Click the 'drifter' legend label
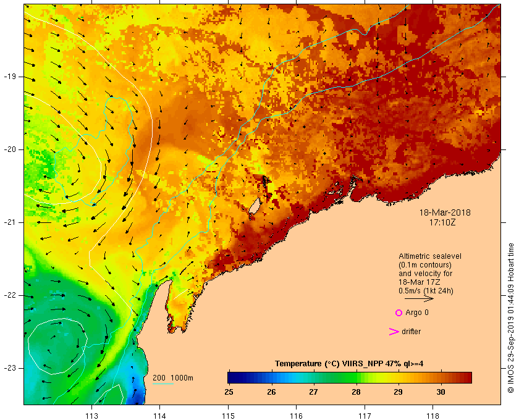 pyautogui.click(x=411, y=331)
